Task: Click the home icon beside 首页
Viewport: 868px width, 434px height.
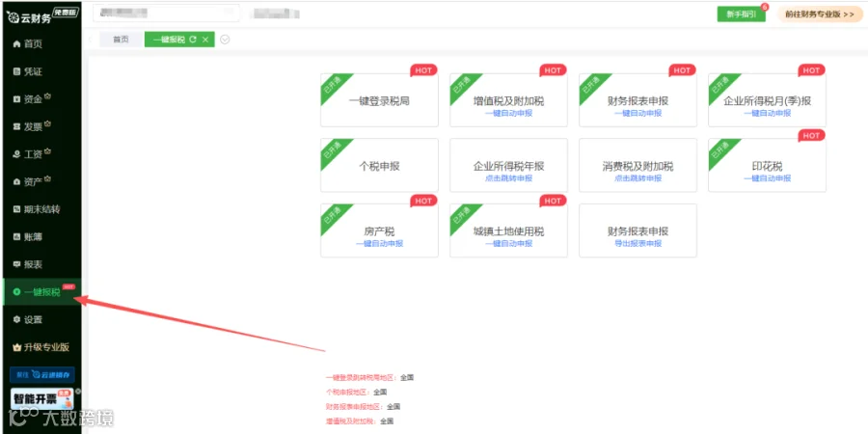Action: point(16,43)
